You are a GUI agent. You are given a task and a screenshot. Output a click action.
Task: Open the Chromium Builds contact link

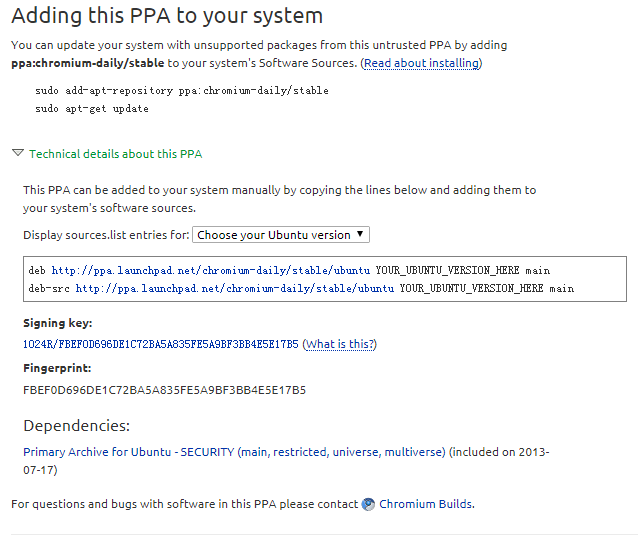(x=426, y=504)
